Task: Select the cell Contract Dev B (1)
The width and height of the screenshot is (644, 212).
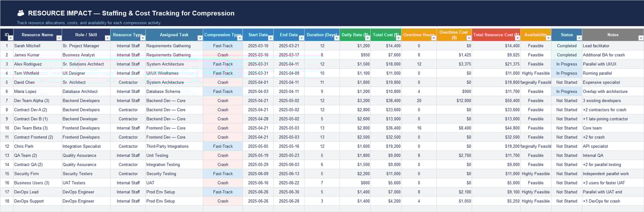Action: point(38,119)
